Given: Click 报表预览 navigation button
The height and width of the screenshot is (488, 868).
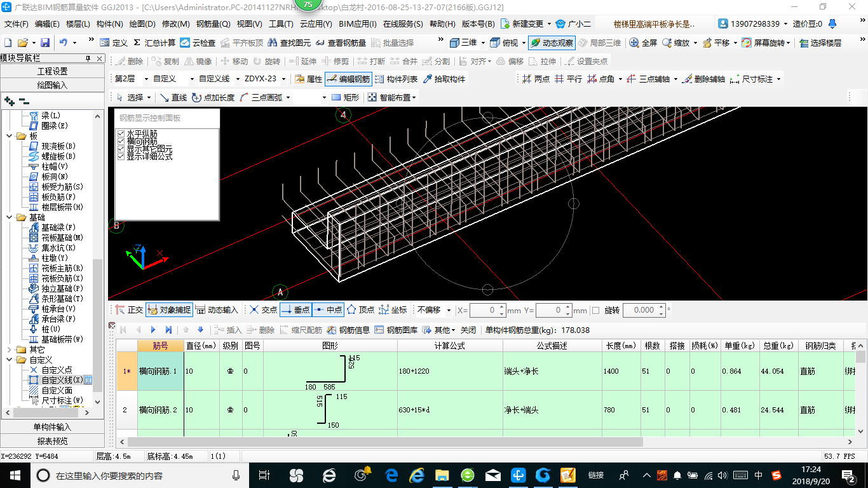Looking at the screenshot, I should 52,441.
